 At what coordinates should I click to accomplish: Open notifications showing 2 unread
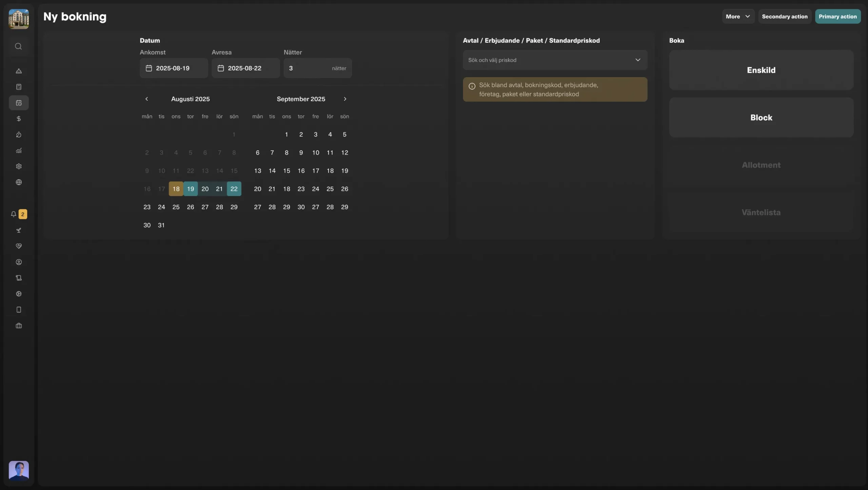(18, 214)
